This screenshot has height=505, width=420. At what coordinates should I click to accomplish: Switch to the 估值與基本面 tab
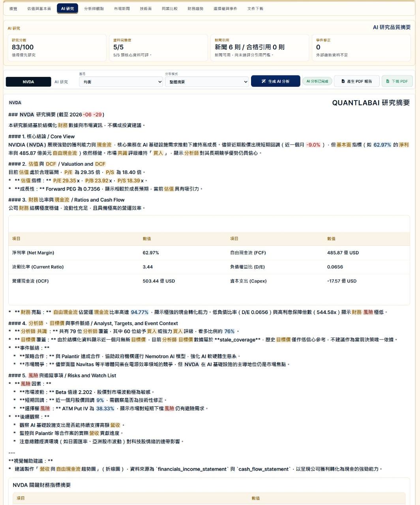(x=39, y=8)
